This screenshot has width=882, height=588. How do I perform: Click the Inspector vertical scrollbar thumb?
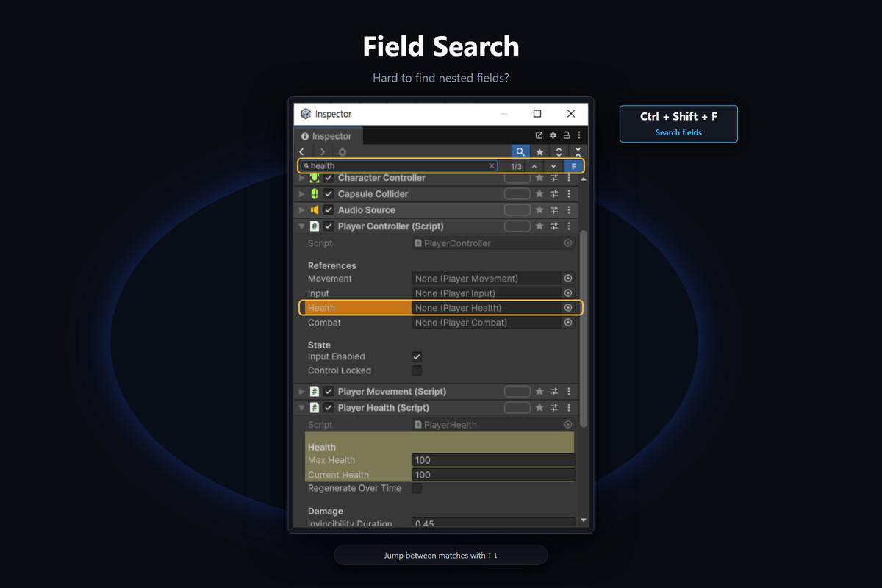click(584, 329)
